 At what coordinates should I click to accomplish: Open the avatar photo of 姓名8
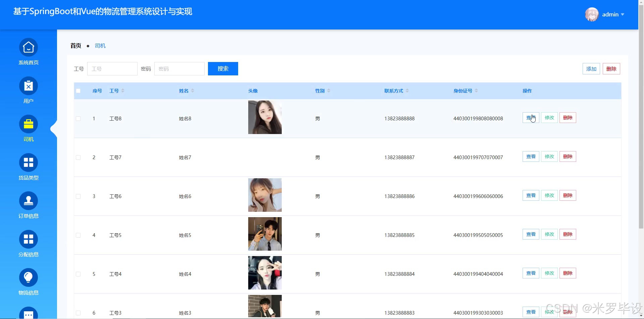[265, 117]
